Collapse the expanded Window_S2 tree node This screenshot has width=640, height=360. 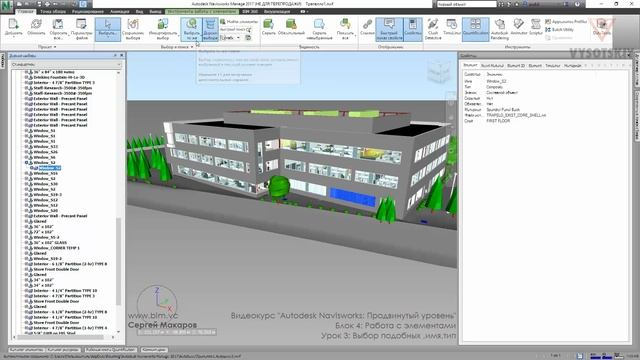click(x=26, y=162)
